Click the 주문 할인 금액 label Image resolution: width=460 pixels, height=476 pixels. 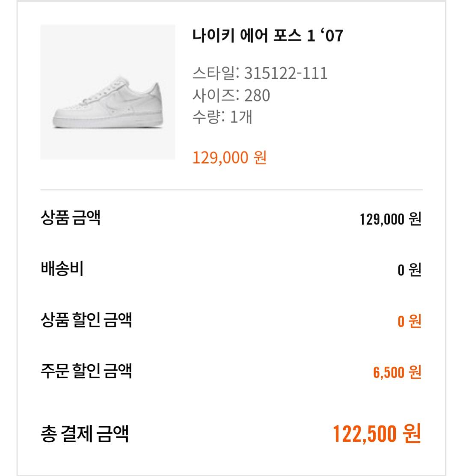point(86,371)
